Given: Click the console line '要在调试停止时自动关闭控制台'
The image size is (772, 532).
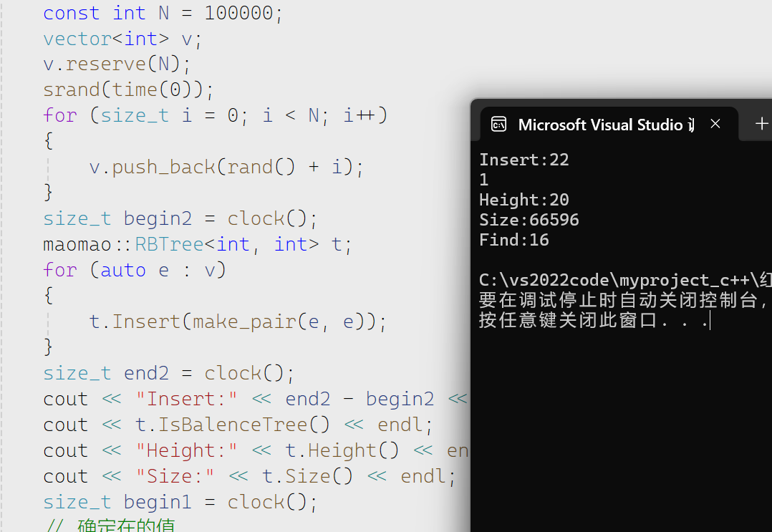Looking at the screenshot, I should (x=625, y=300).
